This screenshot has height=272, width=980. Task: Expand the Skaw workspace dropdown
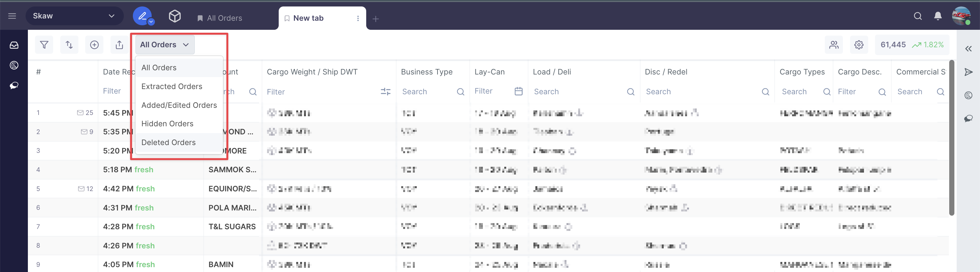coord(74,16)
